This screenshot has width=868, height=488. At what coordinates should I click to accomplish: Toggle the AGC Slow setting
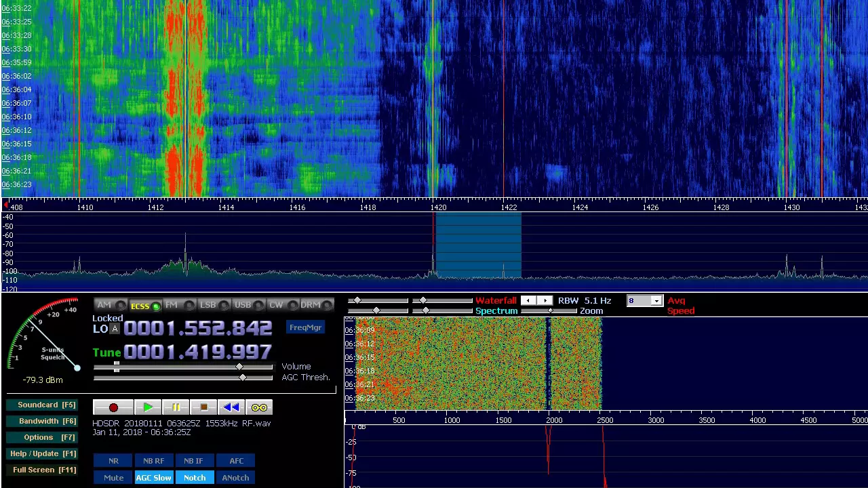[x=153, y=478]
